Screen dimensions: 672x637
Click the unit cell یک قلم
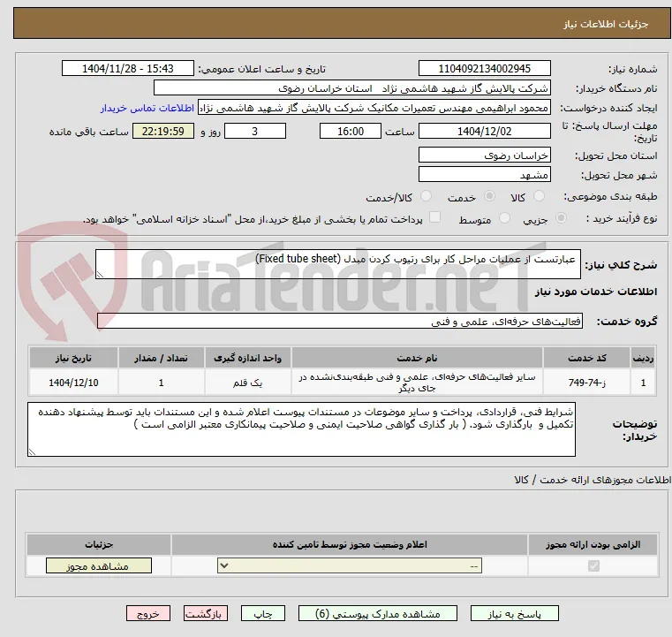pos(247,383)
